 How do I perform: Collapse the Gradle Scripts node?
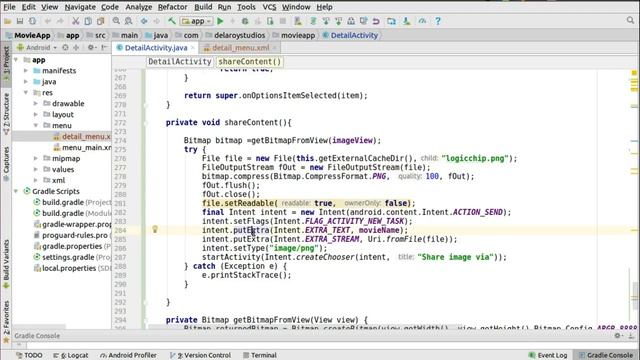[16, 191]
